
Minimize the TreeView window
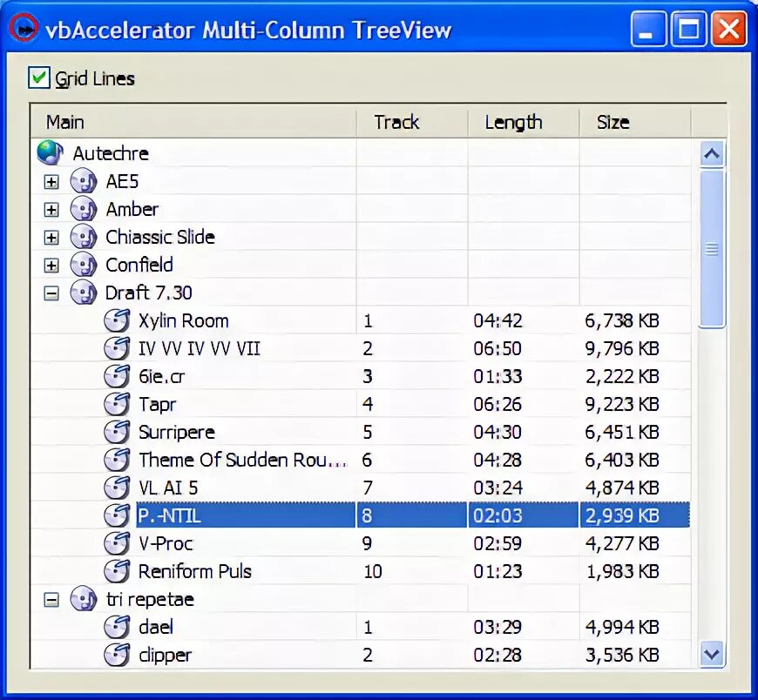[648, 29]
